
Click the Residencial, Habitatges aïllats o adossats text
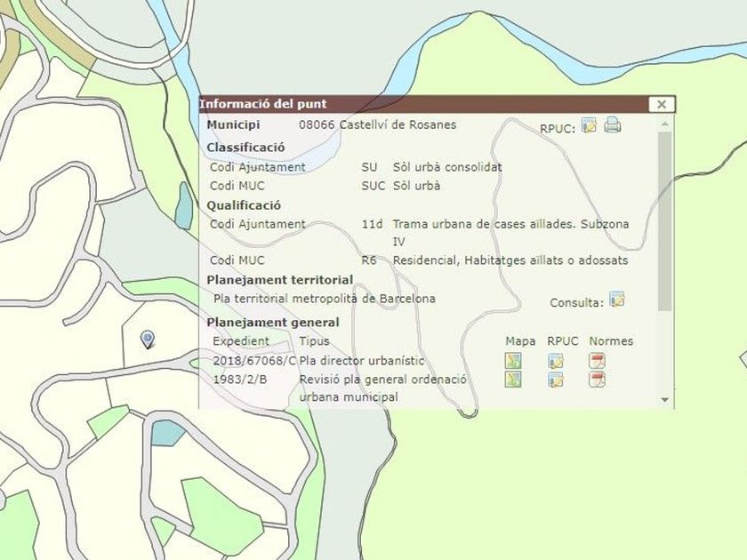tap(510, 260)
